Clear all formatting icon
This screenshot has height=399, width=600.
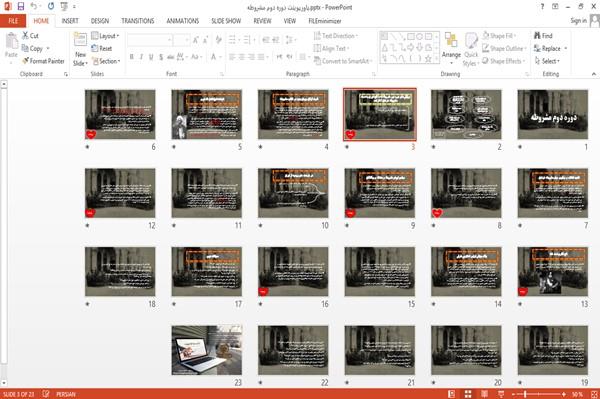click(x=218, y=40)
